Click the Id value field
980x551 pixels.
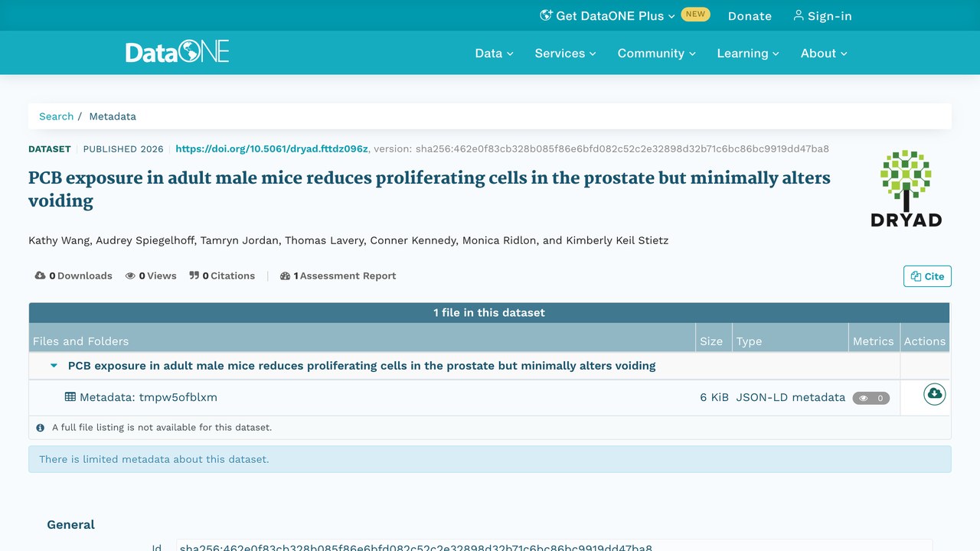click(554, 546)
